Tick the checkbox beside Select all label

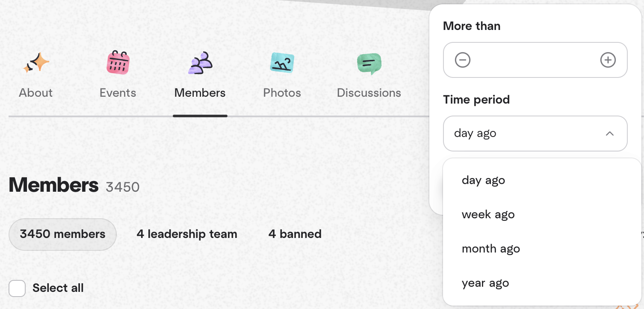(x=17, y=288)
